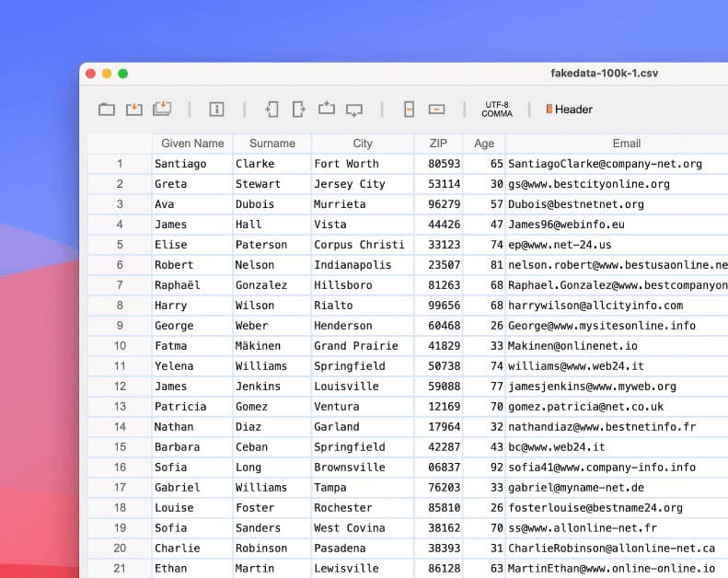The height and width of the screenshot is (578, 728).
Task: Click email 'harrywilson@allcityinfo.com'
Action: coord(617,305)
